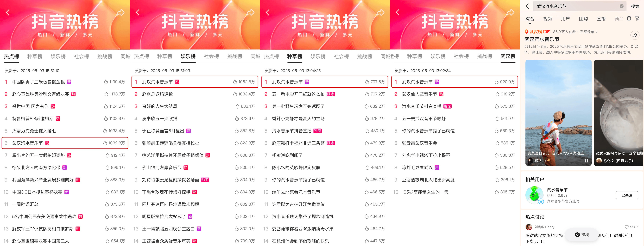Viewport: 644px width, 246px height.
Task: Switch to the 视频 tab in search results
Action: click(x=547, y=19)
